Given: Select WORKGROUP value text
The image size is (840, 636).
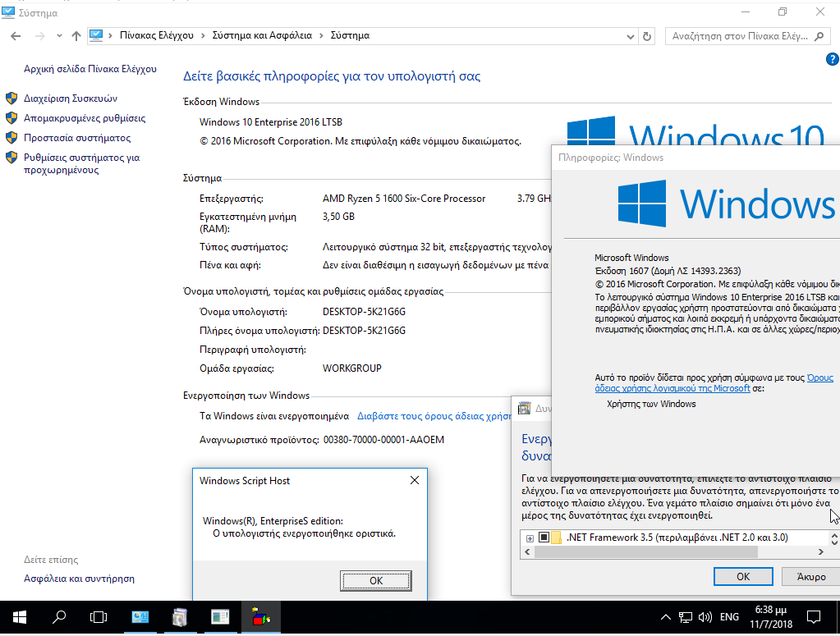Looking at the screenshot, I should [352, 368].
